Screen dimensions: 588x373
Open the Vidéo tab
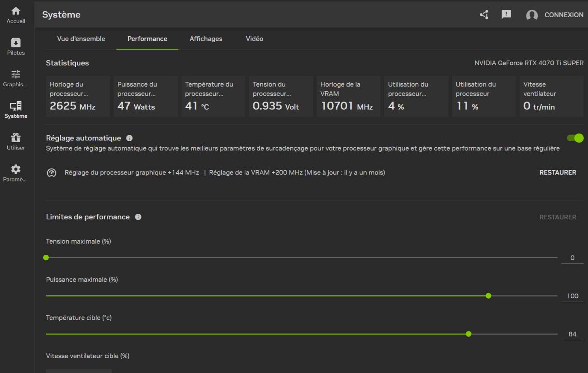[254, 38]
